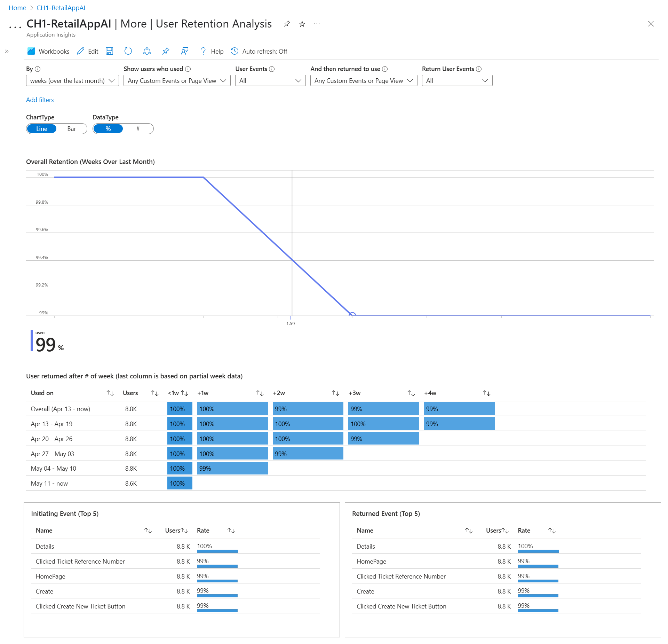Expand the left sidebar chevron

click(x=7, y=51)
